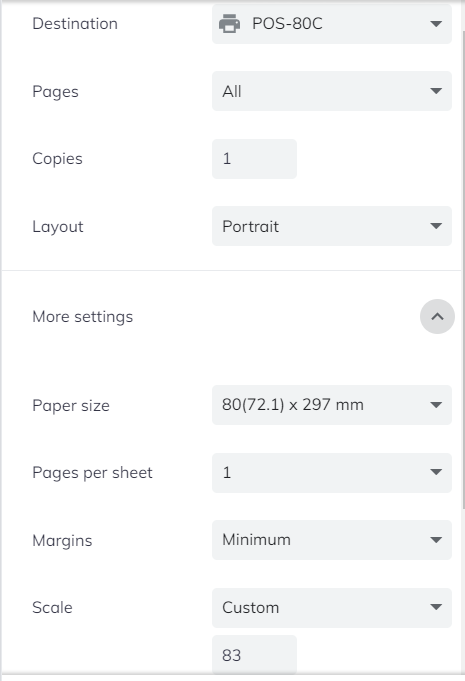Click the arrow icon on Pages dropdown

pyautogui.click(x=436, y=91)
